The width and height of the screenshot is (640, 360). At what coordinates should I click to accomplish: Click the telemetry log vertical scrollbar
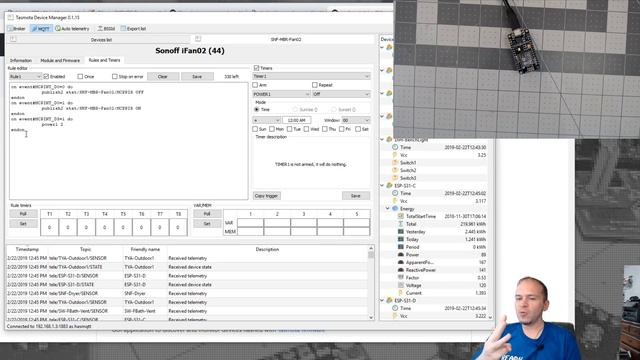click(371, 282)
